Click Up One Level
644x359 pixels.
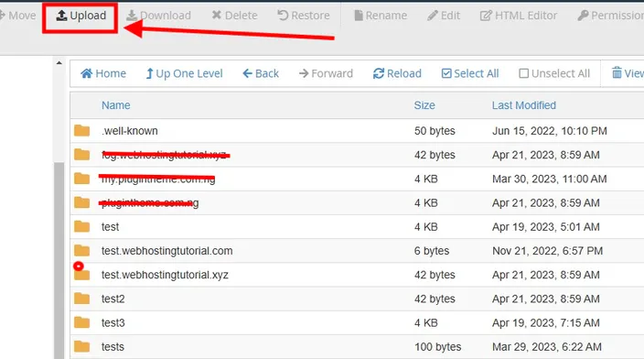coord(185,73)
